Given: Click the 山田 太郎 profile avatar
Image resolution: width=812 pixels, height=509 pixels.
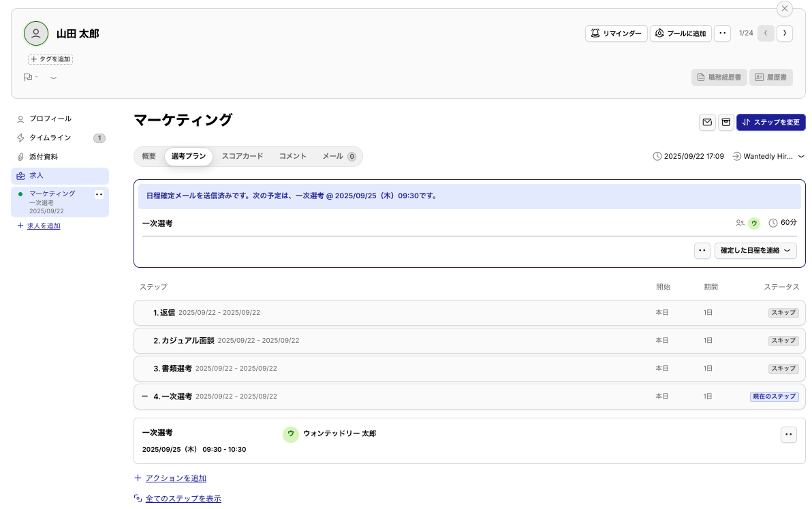Looking at the screenshot, I should (x=36, y=33).
